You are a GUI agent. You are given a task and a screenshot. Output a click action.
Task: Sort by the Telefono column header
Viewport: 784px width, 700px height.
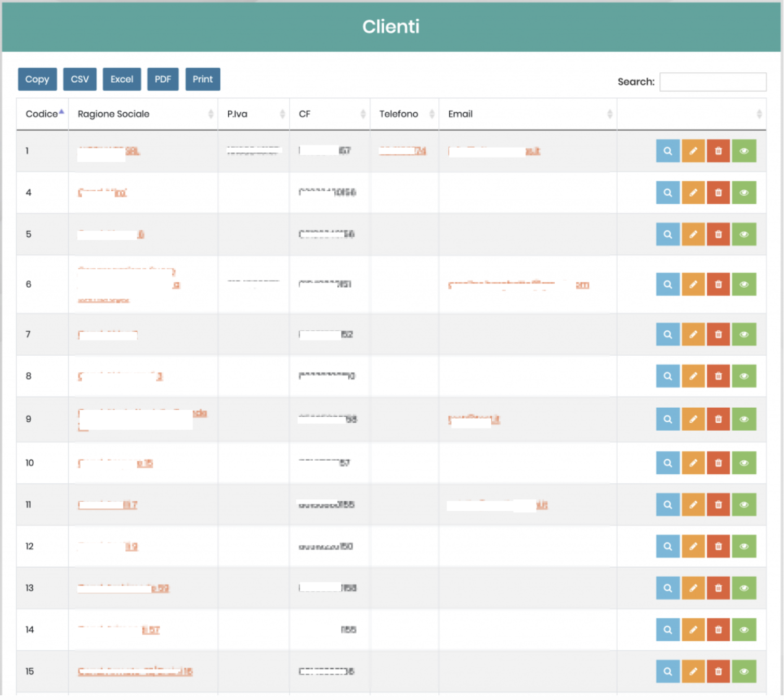[398, 114]
